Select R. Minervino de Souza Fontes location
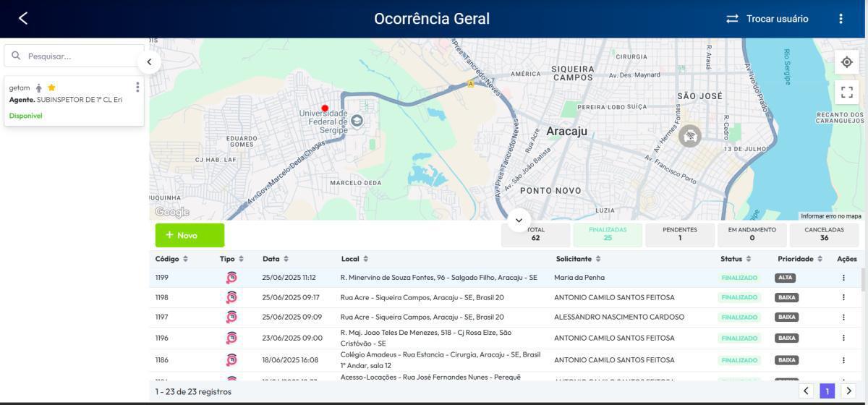 tap(438, 277)
